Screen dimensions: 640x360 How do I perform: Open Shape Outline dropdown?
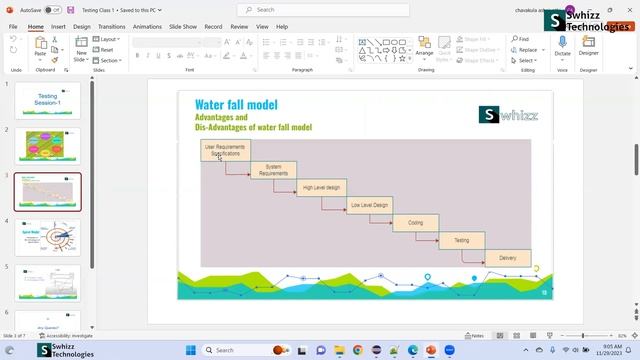point(478,50)
